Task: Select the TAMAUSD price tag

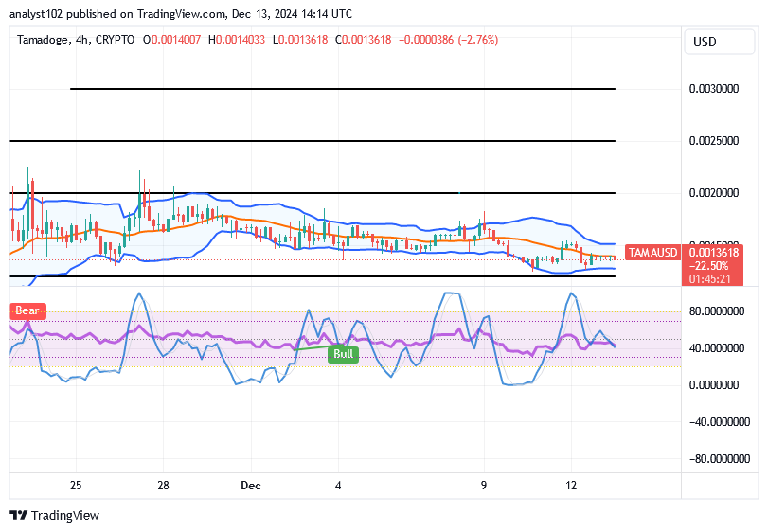Action: (x=652, y=253)
